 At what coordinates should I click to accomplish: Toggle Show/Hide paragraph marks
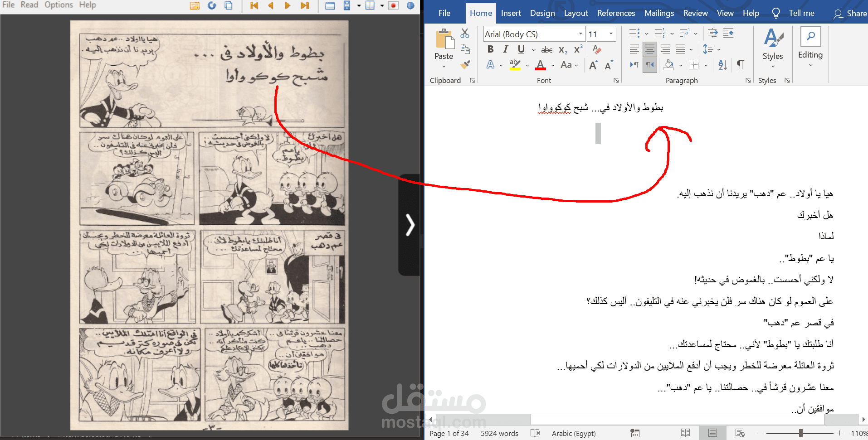click(x=740, y=65)
